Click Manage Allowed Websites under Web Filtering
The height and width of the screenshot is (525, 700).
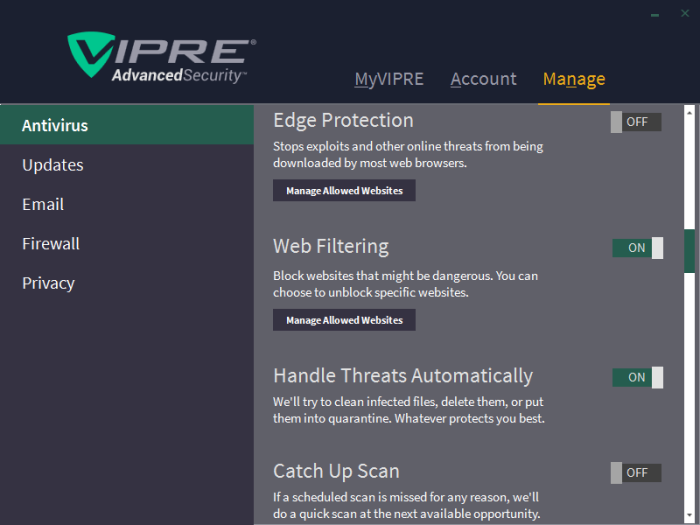pos(344,320)
